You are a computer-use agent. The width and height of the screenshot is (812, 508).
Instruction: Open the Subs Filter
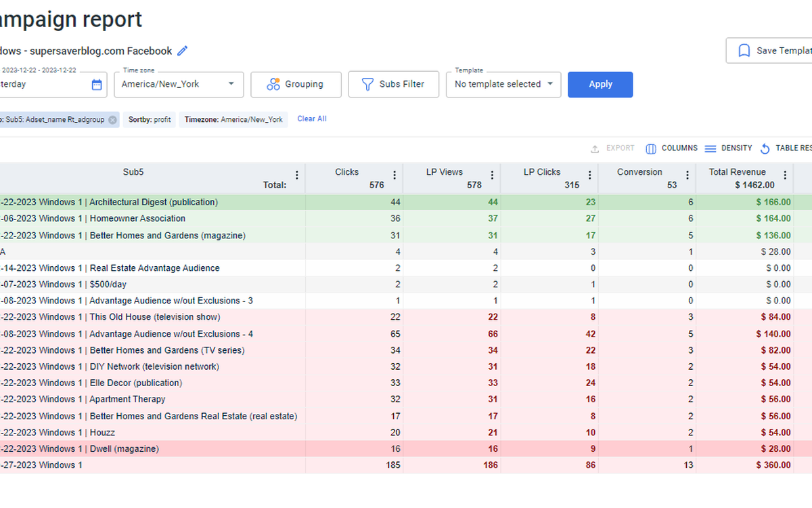pyautogui.click(x=393, y=85)
